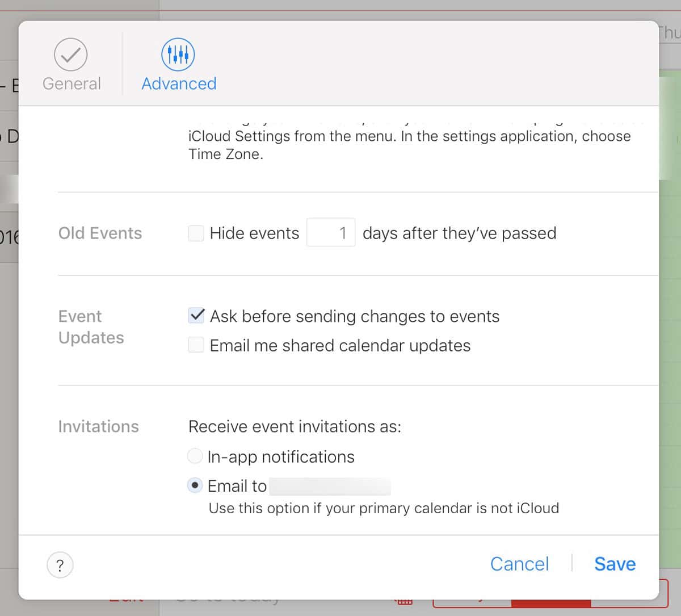Viewport: 681px width, 616px height.
Task: Click the 'Receive event invitations as:' text
Action: [x=295, y=426]
